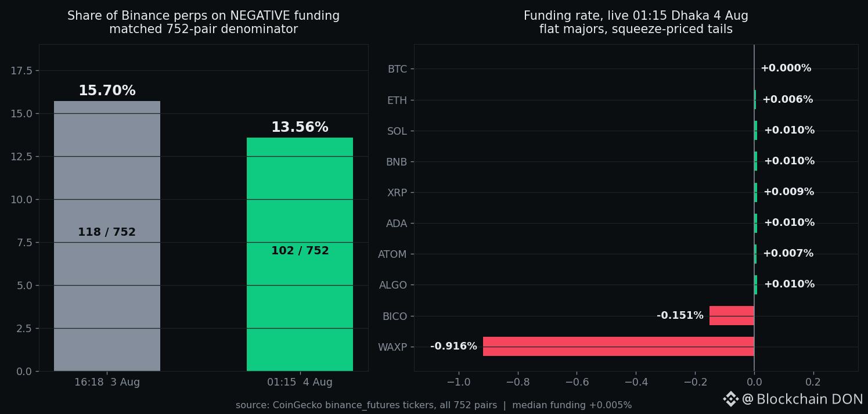868x414 pixels.
Task: Click the red BICO funding bar
Action: (x=732, y=316)
